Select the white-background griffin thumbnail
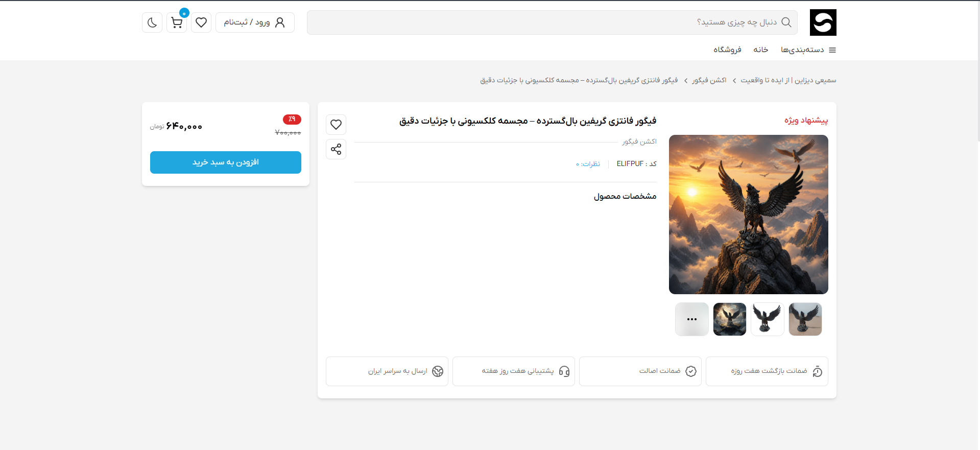 pos(768,319)
